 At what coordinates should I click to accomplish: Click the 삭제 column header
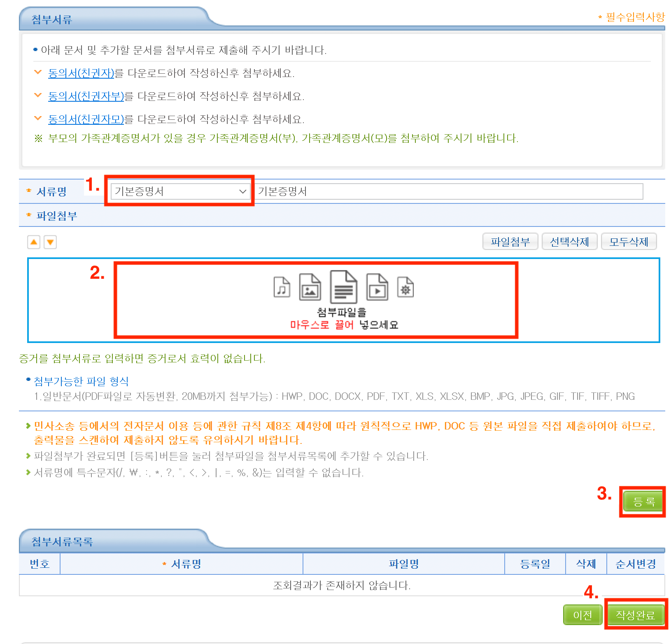tap(586, 564)
